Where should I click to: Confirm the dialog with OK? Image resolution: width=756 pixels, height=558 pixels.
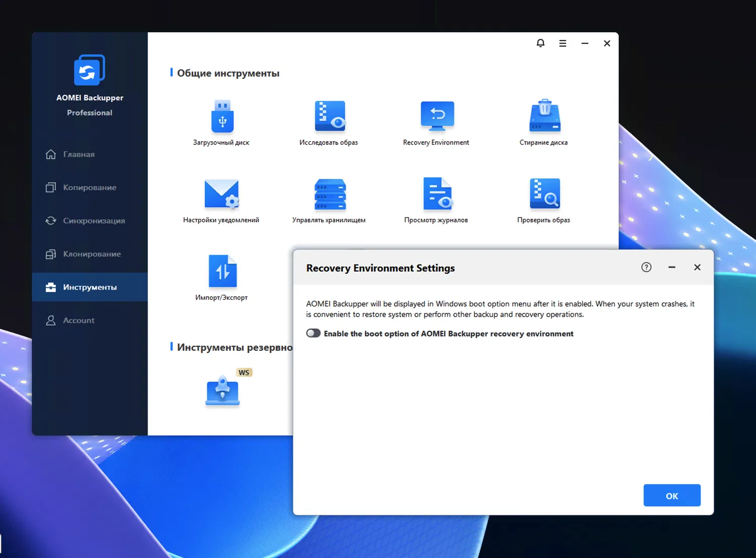coord(672,495)
